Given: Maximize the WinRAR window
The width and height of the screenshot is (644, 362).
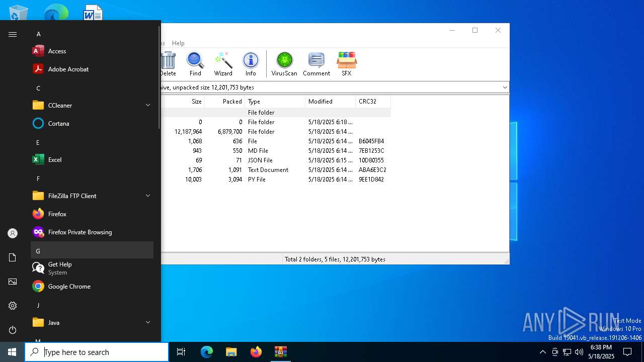Looking at the screenshot, I should tap(474, 30).
